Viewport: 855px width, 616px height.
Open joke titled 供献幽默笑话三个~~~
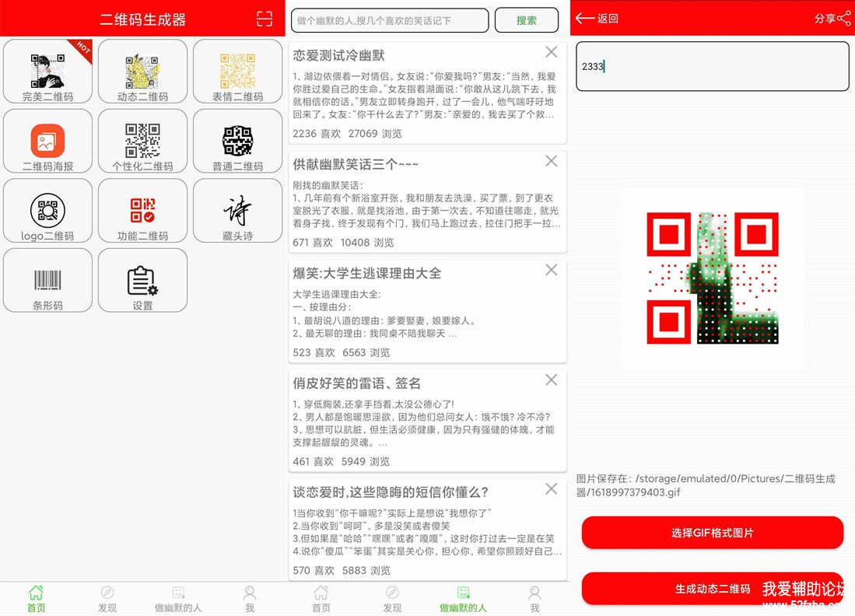coord(356,164)
